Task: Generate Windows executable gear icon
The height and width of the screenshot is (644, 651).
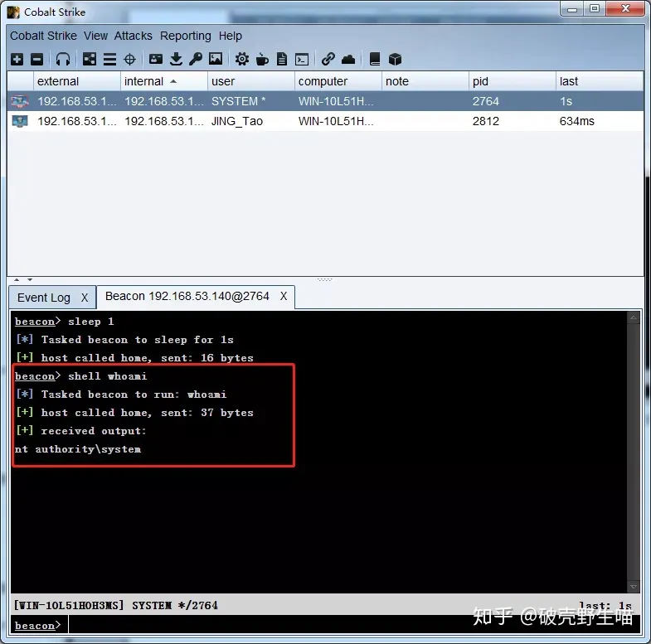Action: click(x=242, y=60)
